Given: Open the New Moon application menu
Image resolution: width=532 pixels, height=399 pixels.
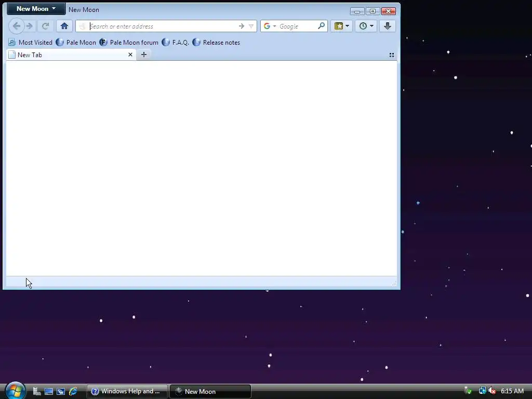Looking at the screenshot, I should (x=36, y=9).
